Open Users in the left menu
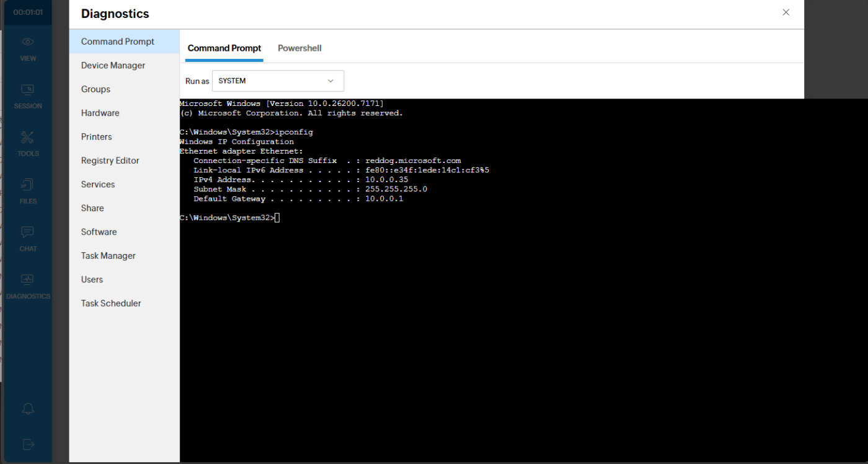Viewport: 868px width, 464px height. tap(124, 279)
